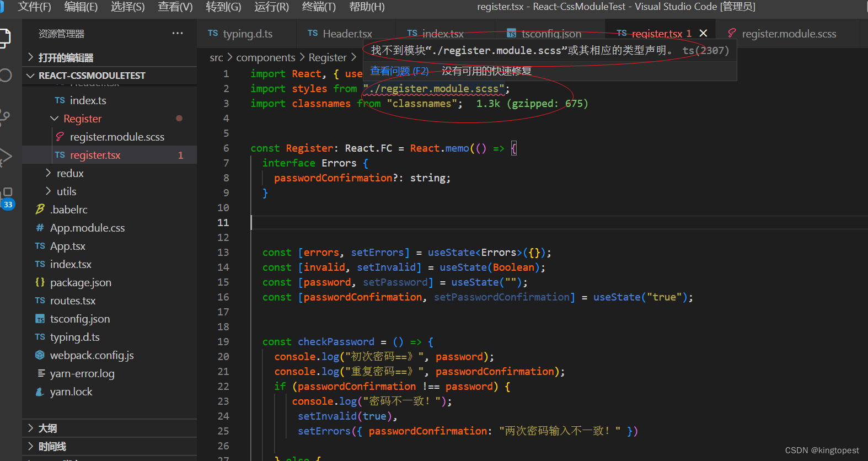Viewport: 868px width, 461px height.
Task: Open the Run and Debug activity icon
Action: tap(4, 157)
